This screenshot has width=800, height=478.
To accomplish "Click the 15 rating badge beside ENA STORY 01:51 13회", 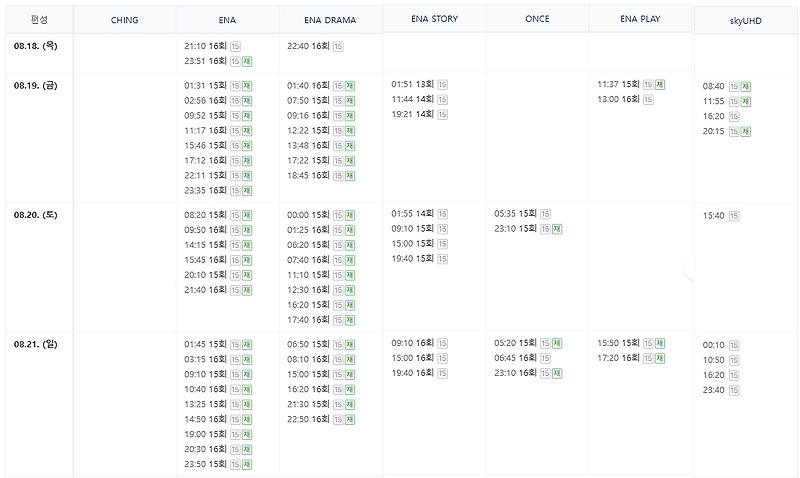I will 442,85.
